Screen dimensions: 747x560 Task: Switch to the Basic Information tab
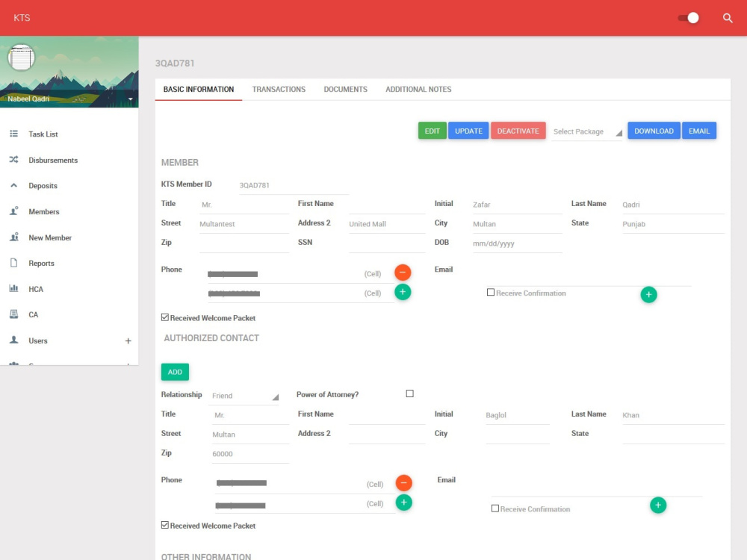pos(199,90)
